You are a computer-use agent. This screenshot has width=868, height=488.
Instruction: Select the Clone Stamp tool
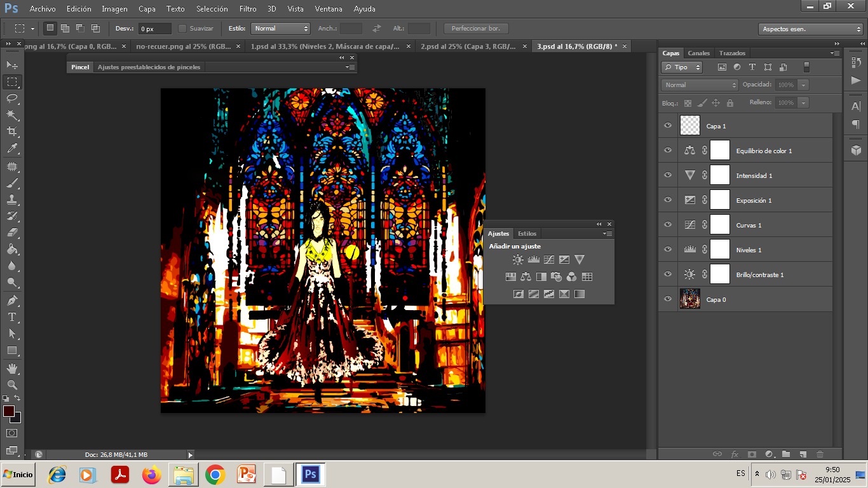[12, 200]
